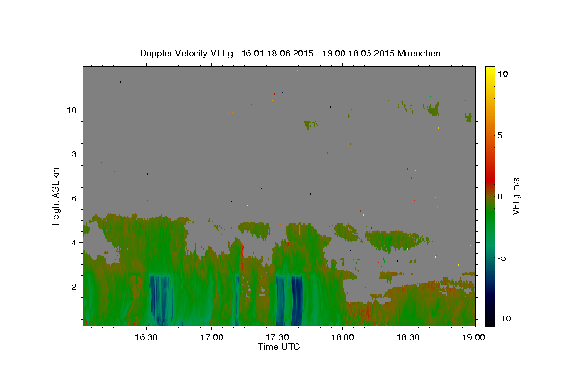Viewport: 588px width, 392px height.
Task: Click the green cloud patch near 10 km at 18:40
Action: (x=433, y=109)
